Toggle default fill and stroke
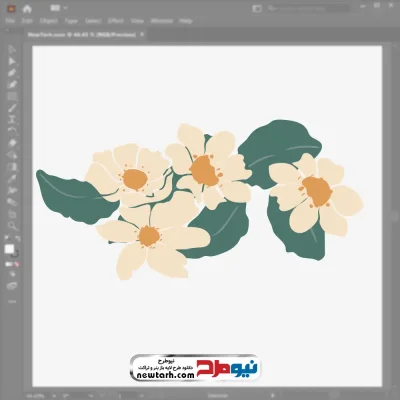The image size is (400, 400). pos(7,238)
